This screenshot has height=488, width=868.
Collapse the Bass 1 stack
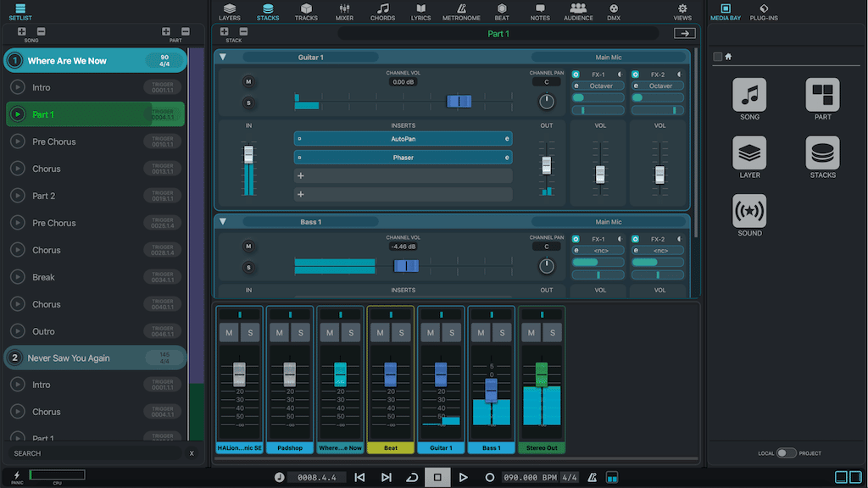(x=223, y=222)
